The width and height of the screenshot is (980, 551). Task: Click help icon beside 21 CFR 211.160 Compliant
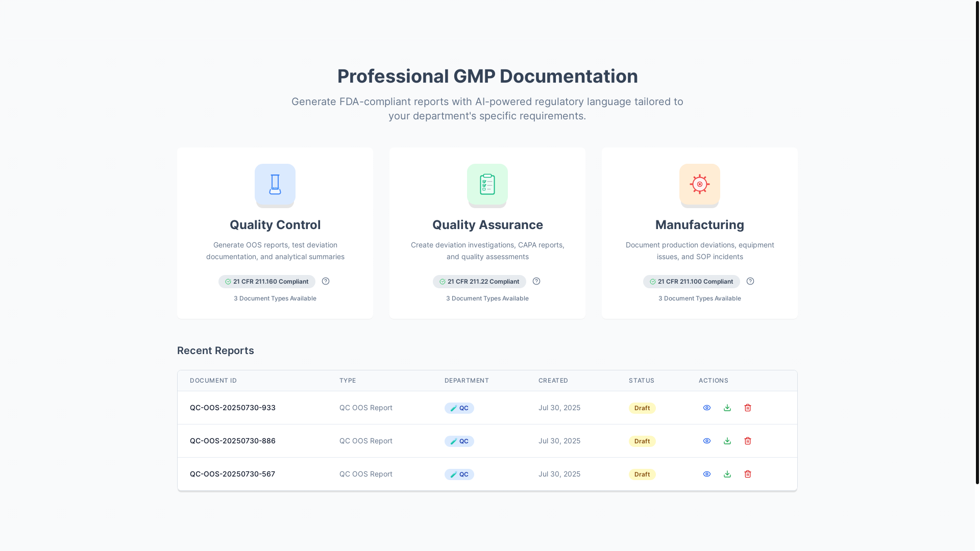coord(326,281)
